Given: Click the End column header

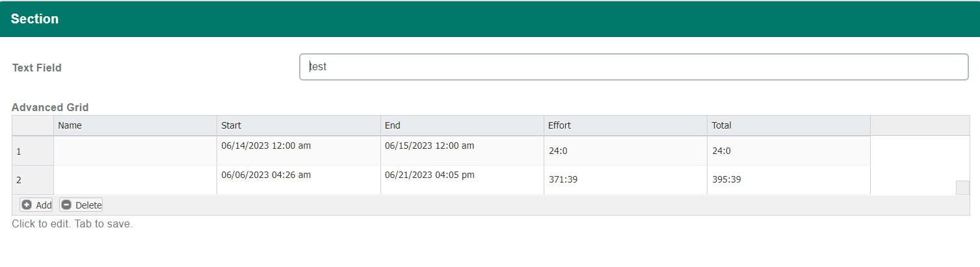Looking at the screenshot, I should (x=462, y=125).
